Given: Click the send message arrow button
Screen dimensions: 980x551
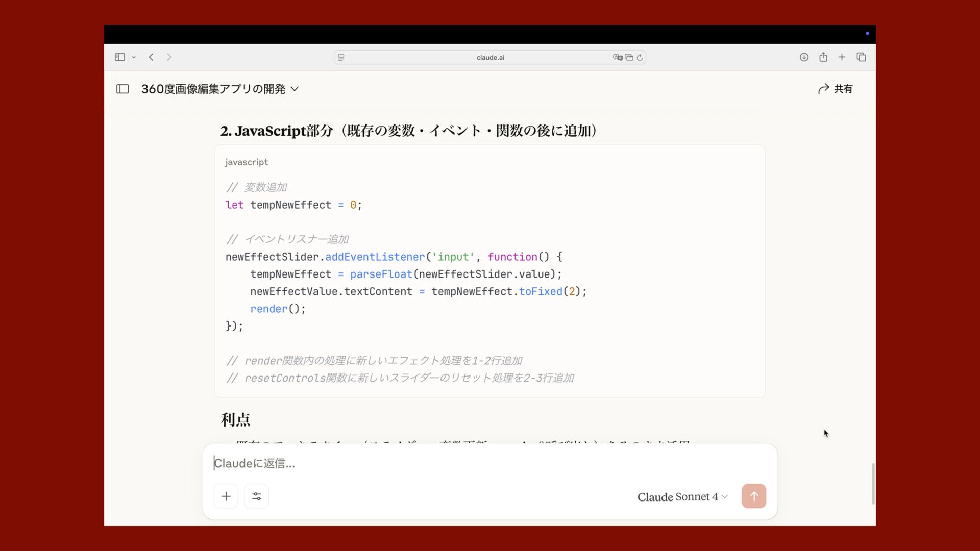Looking at the screenshot, I should click(x=754, y=496).
